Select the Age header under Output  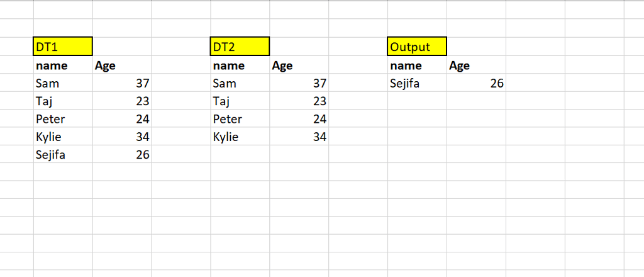tap(477, 65)
